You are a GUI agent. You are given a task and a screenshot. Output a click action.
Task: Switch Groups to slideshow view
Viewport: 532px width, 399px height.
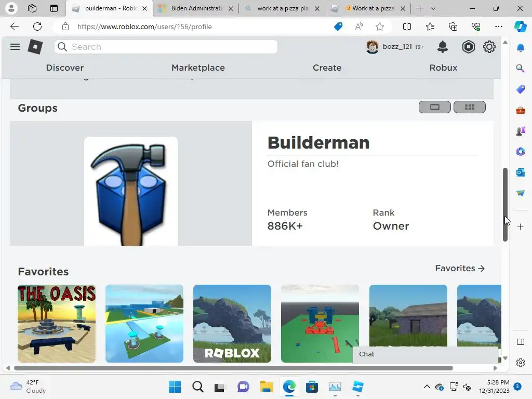click(435, 107)
